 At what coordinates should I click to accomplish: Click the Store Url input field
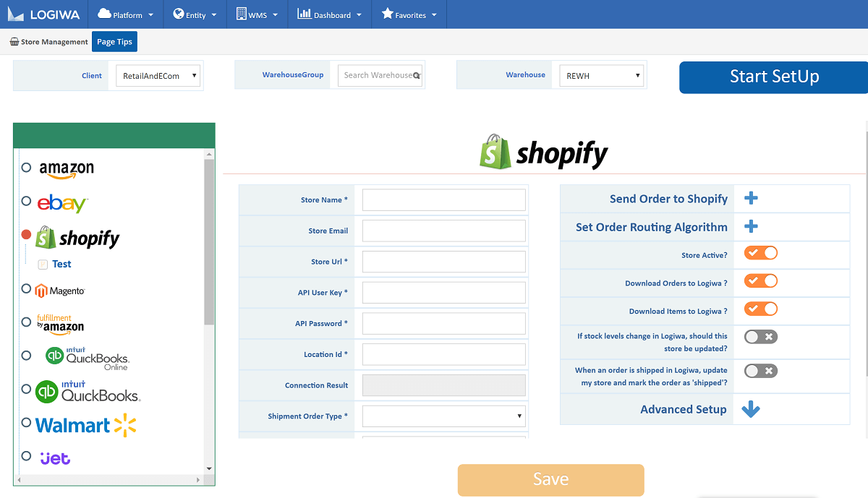click(443, 262)
